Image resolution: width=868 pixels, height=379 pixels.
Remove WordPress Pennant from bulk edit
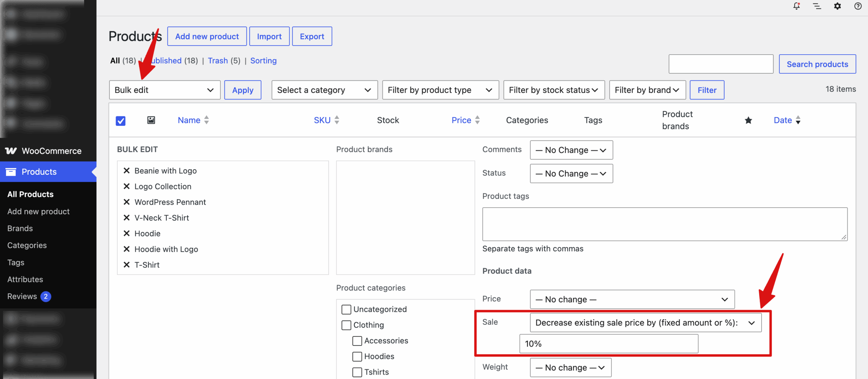pos(126,202)
